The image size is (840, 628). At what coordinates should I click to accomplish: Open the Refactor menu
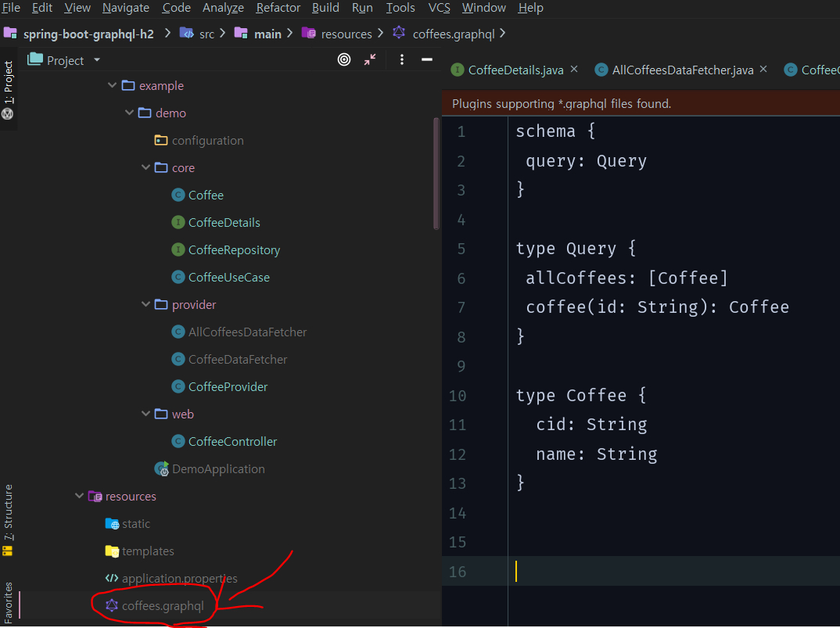pos(278,8)
